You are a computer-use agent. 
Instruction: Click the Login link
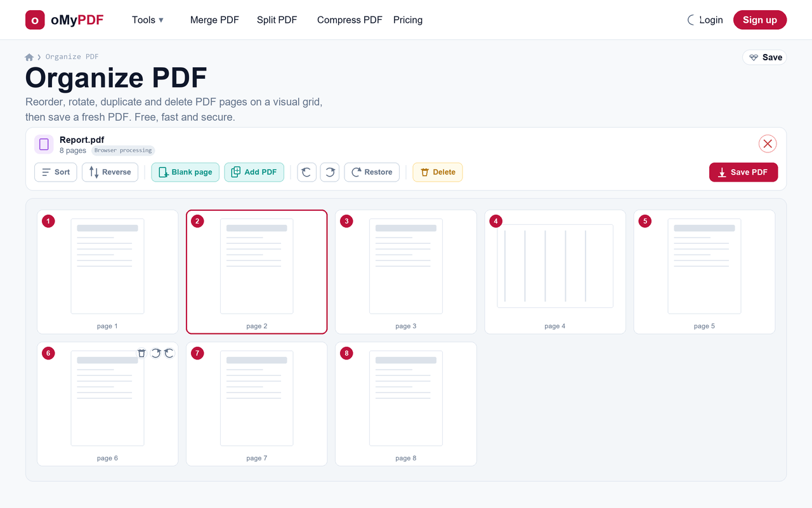(711, 20)
